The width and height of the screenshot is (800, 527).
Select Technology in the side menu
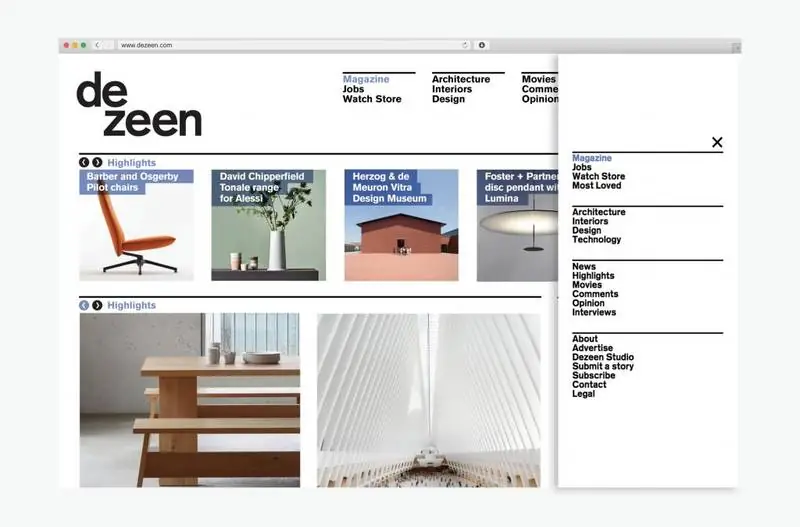(596, 239)
